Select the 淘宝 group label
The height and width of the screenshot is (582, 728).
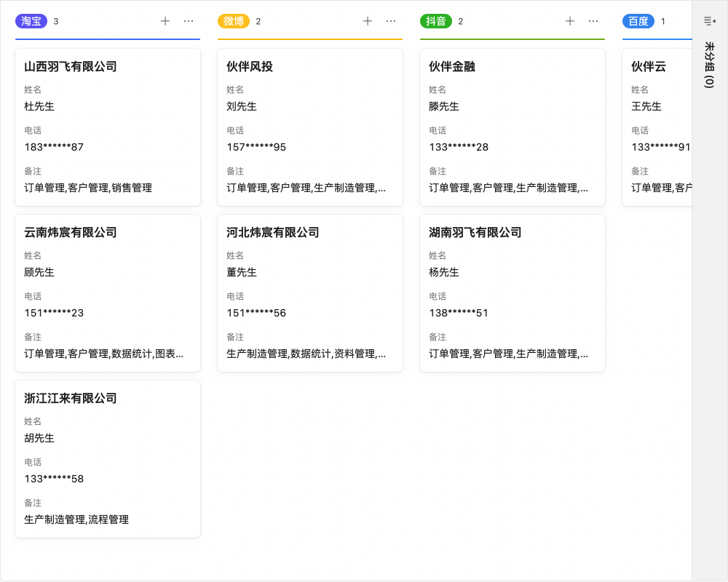tap(32, 21)
